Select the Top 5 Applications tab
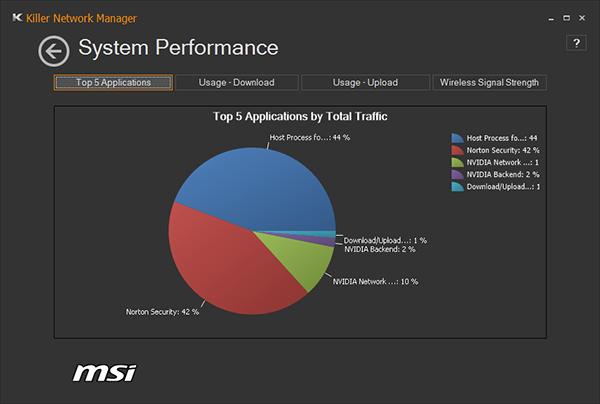600x404 pixels. pos(113,82)
